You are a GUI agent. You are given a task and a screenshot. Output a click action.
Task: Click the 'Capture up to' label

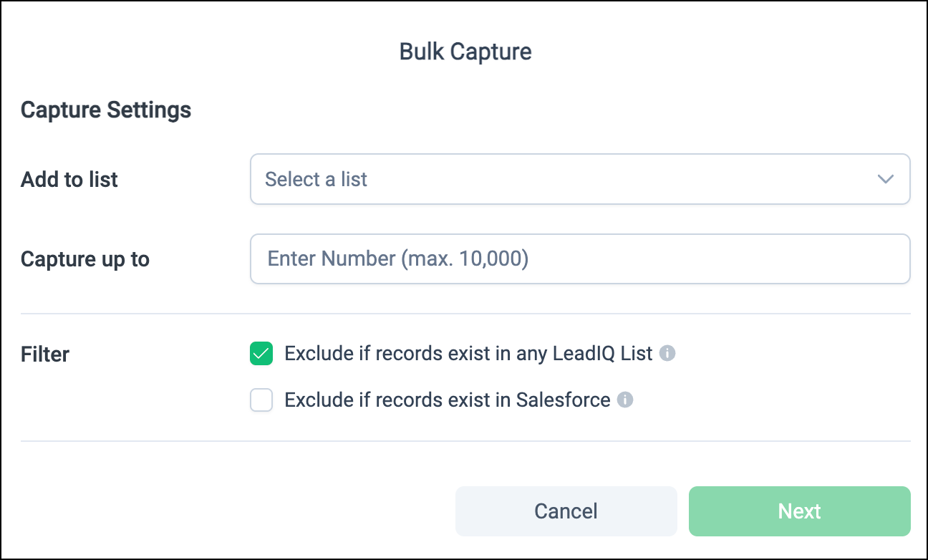pyautogui.click(x=85, y=259)
